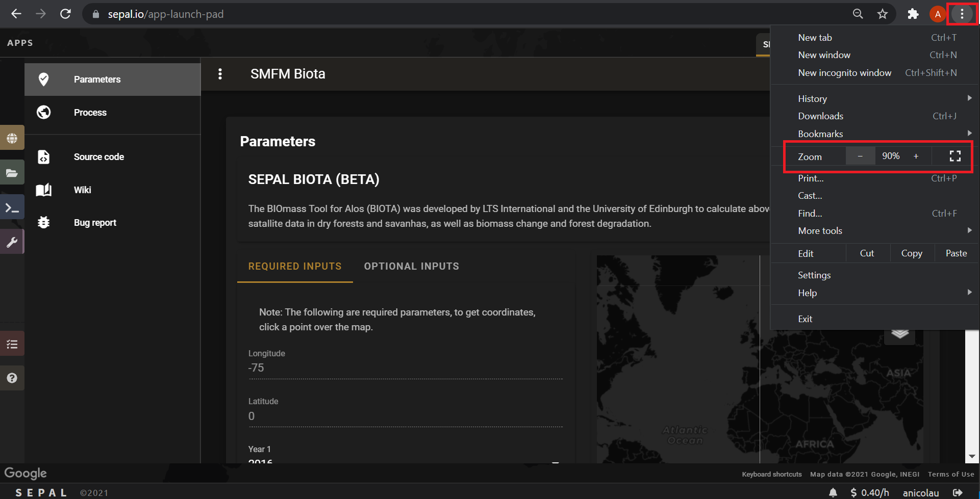The width and height of the screenshot is (980, 499).
Task: Open Downloads from the Chrome menu
Action: tap(875, 116)
